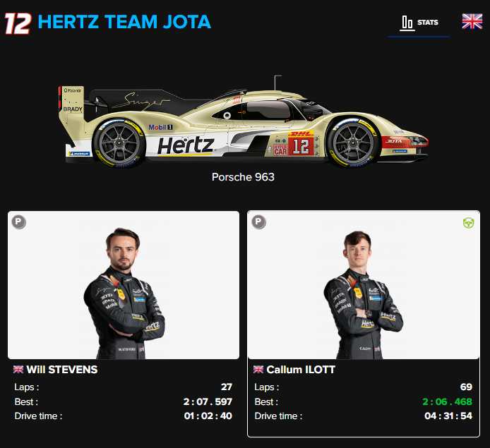Click the Porsche 963 model label
The image size is (490, 448).
(243, 177)
